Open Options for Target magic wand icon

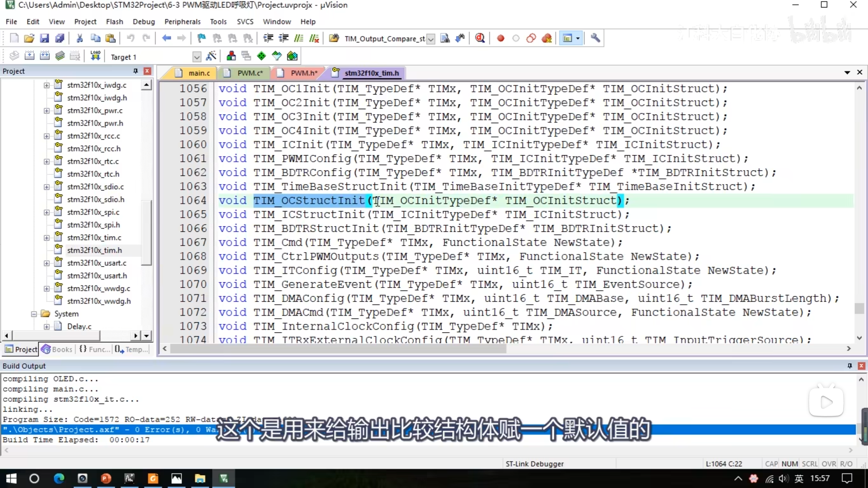(211, 56)
